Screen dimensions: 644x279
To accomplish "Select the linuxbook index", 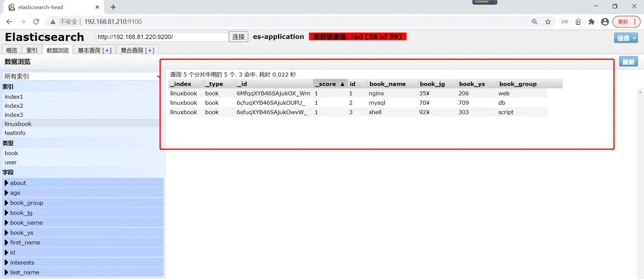I will coord(83,124).
